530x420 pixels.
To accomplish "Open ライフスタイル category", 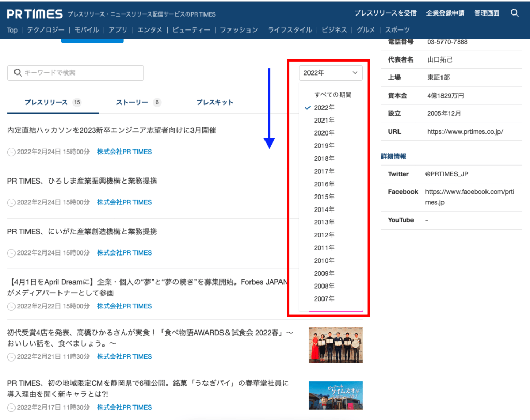I will (290, 30).
